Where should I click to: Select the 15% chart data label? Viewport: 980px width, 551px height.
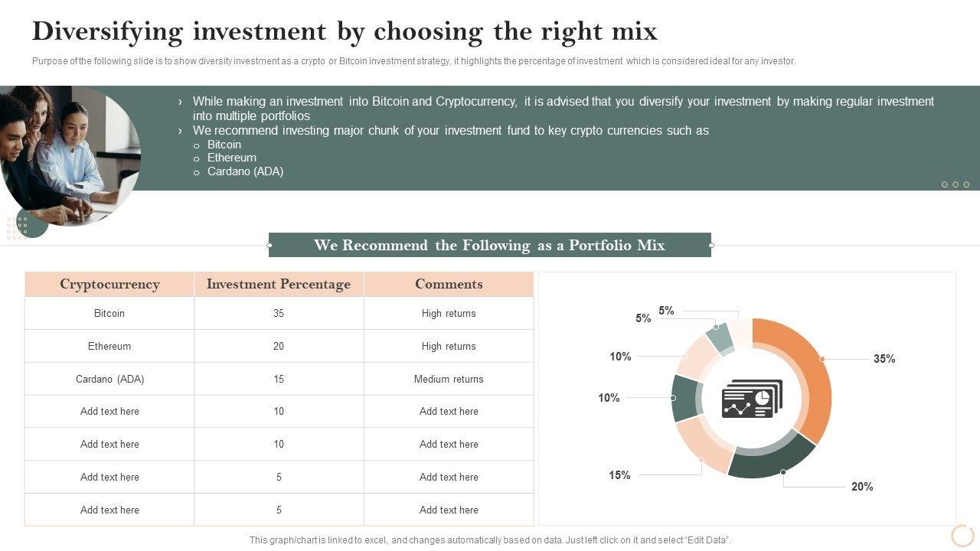[x=619, y=475]
